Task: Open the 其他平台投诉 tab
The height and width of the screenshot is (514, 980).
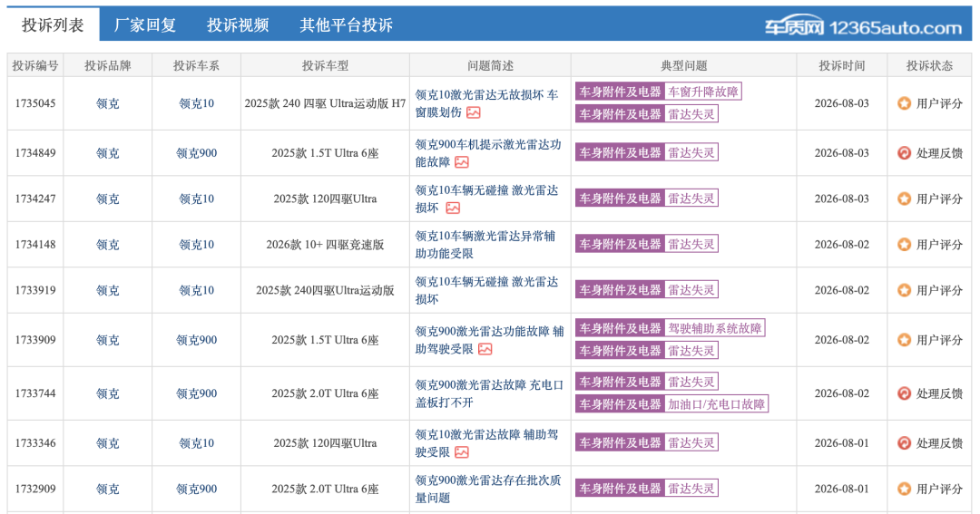Action: 346,25
